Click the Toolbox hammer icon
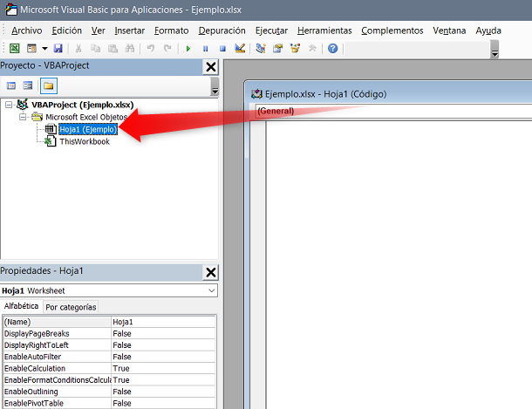The height and width of the screenshot is (409, 532). [312, 49]
